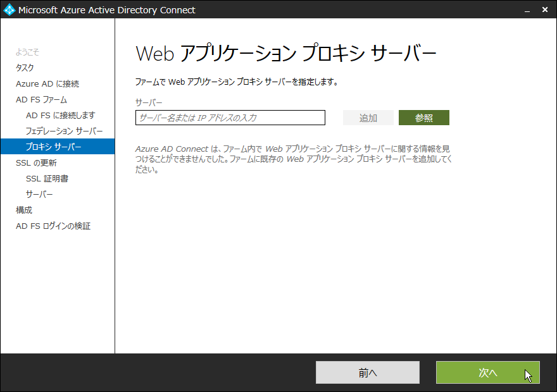Focus the サーバー name or IP input field
Image resolution: width=557 pixels, height=392 pixels.
pos(230,118)
